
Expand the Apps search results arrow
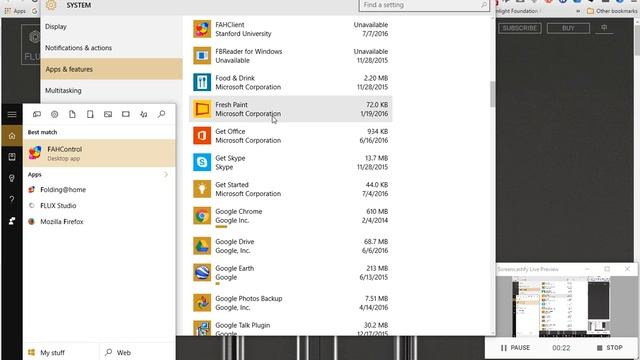pyautogui.click(x=166, y=175)
